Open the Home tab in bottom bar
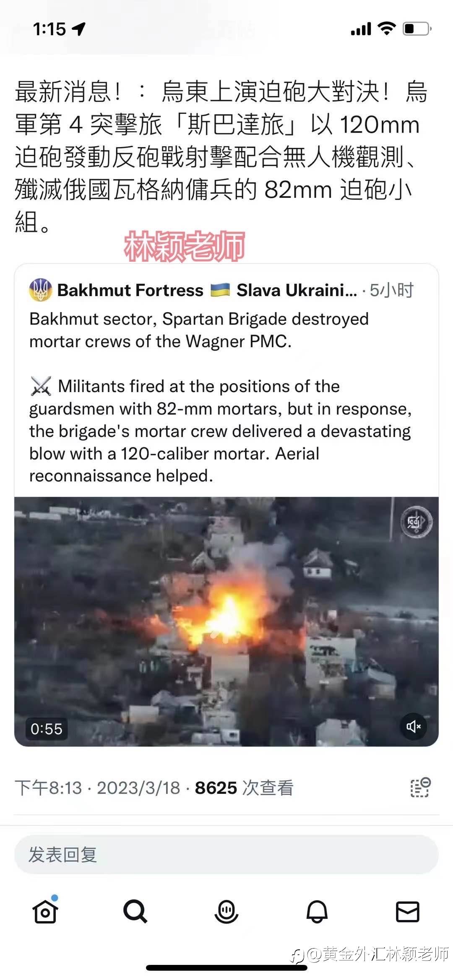The height and width of the screenshot is (980, 453). [45, 911]
